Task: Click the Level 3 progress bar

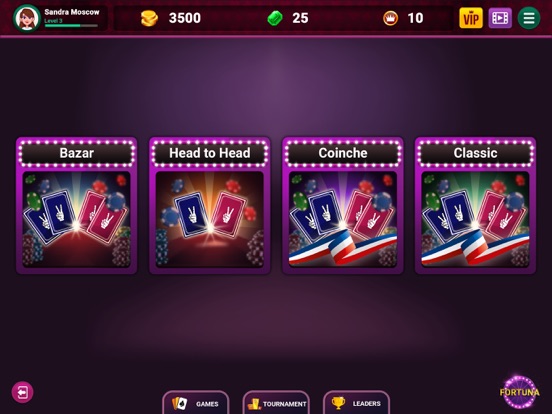Action: click(71, 26)
